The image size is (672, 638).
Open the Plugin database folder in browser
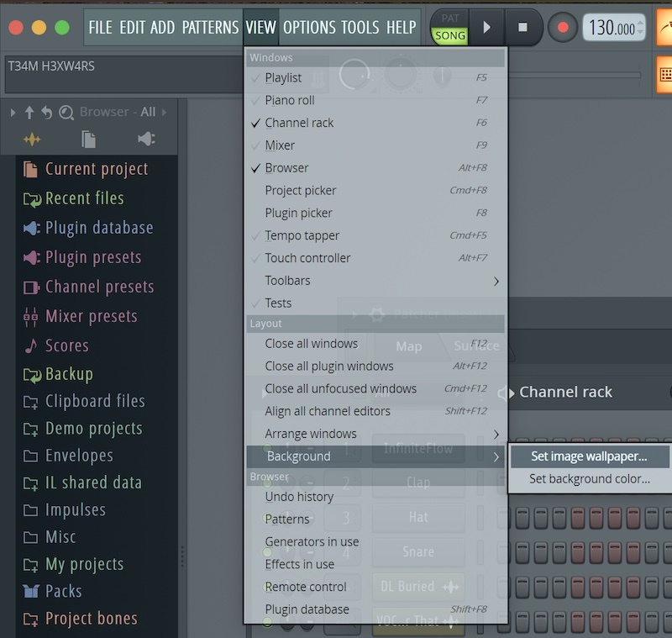(98, 228)
